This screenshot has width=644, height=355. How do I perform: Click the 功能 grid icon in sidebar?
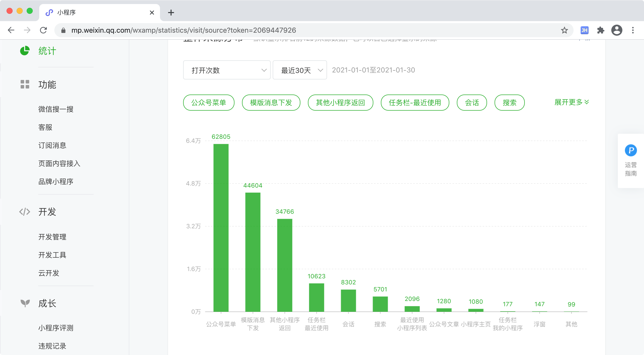coord(25,84)
